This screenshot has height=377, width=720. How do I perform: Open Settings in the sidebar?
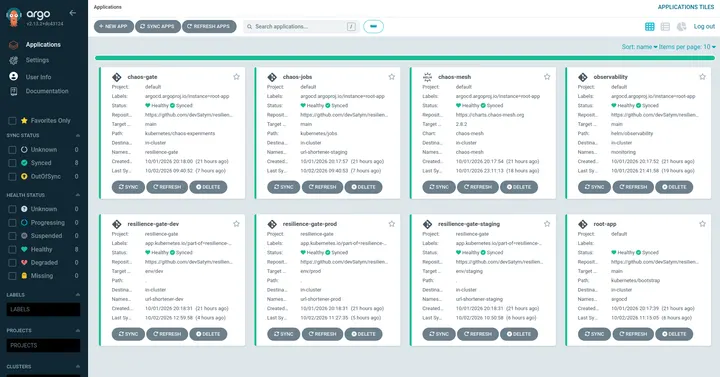37,60
